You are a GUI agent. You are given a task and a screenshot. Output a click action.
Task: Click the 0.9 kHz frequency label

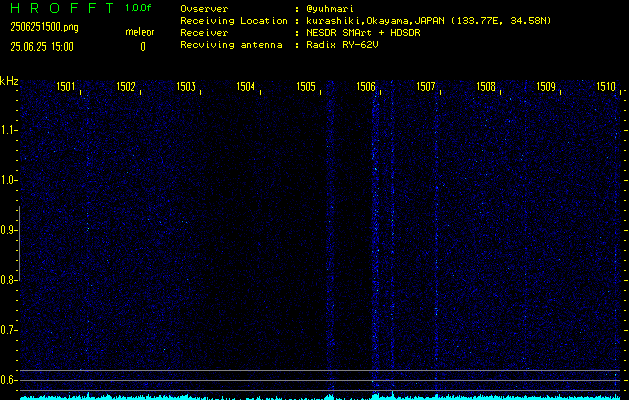tap(8, 230)
